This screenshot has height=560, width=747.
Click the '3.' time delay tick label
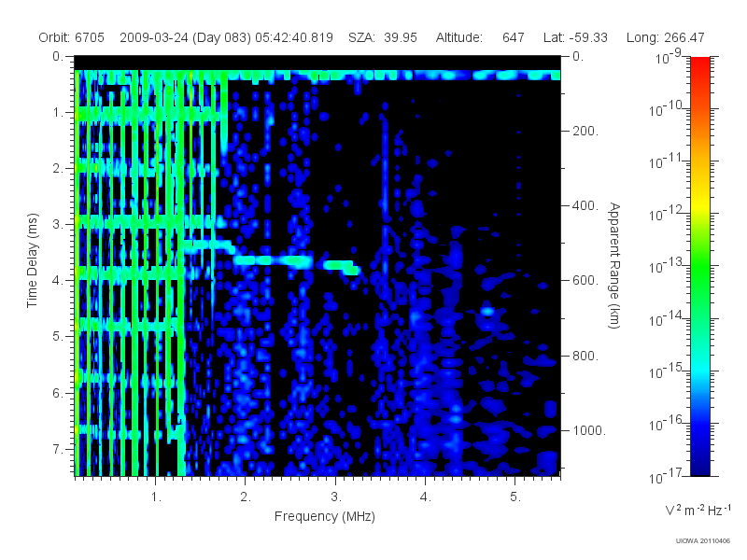point(57,224)
